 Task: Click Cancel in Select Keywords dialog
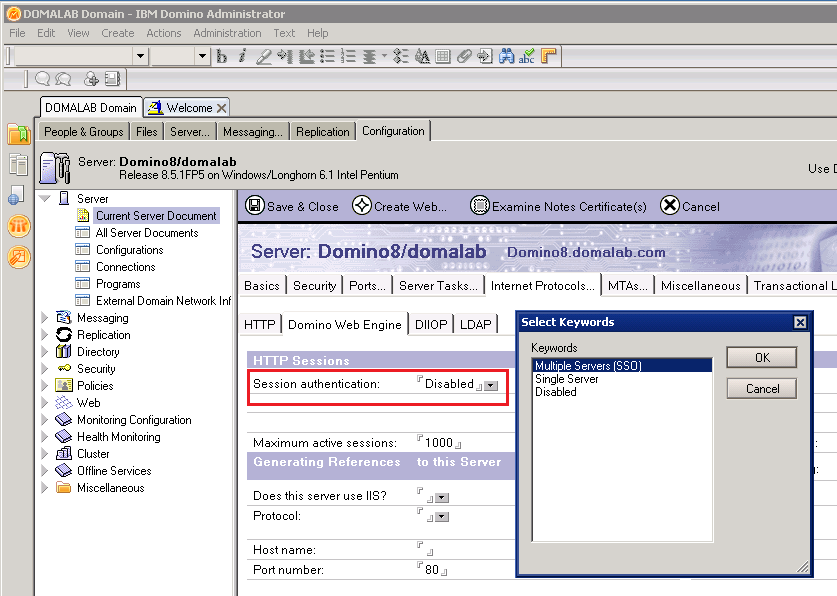(762, 388)
